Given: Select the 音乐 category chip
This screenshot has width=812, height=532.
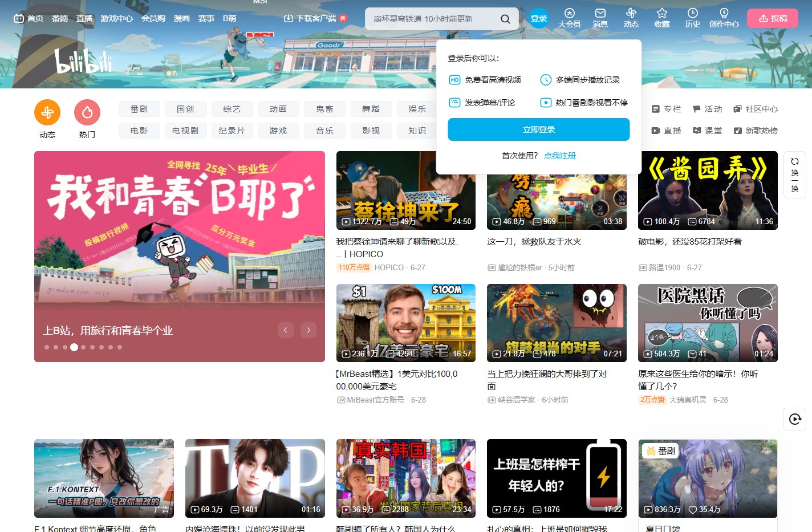Looking at the screenshot, I should [x=324, y=131].
